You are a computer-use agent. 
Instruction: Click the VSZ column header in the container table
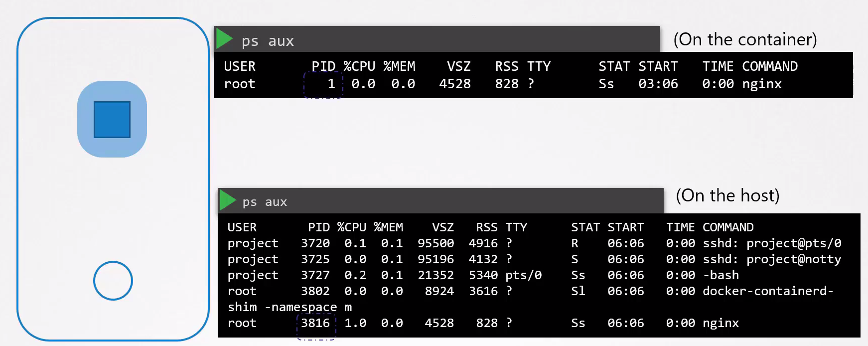(x=458, y=66)
